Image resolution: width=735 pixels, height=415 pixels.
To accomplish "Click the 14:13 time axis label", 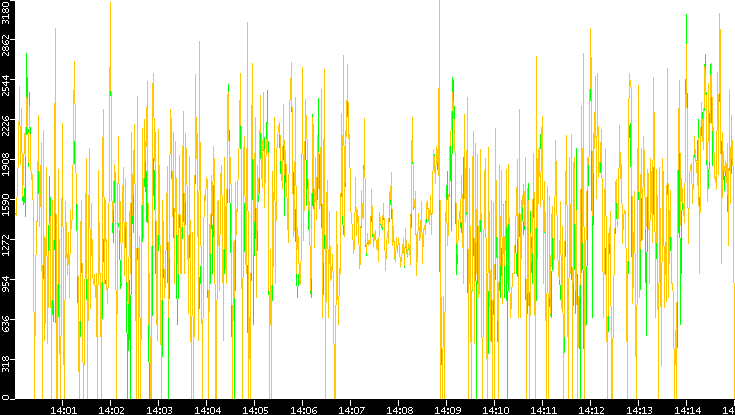I will point(638,410).
